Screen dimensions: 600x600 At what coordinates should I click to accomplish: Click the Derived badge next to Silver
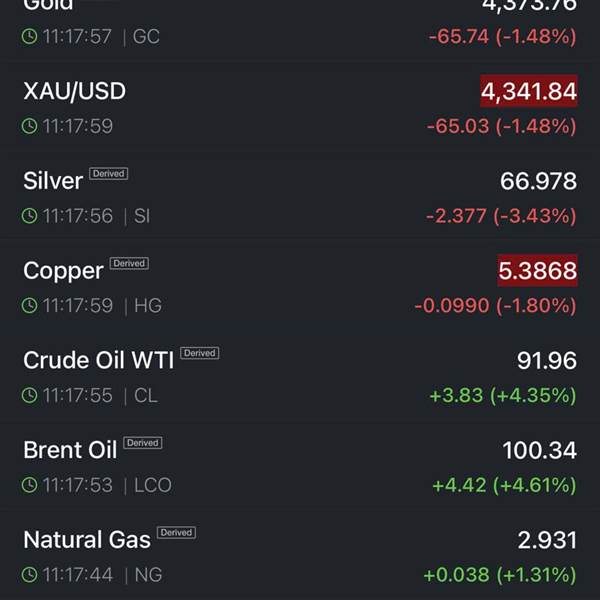(x=109, y=174)
